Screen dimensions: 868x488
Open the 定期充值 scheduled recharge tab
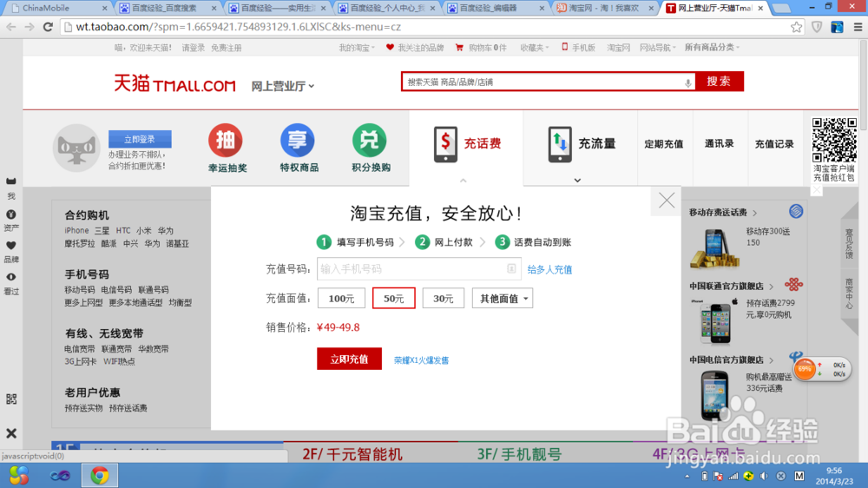[x=664, y=144]
